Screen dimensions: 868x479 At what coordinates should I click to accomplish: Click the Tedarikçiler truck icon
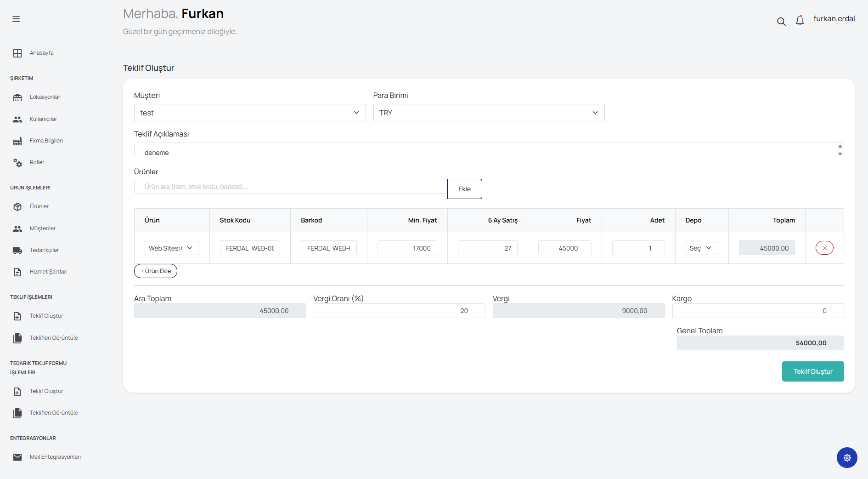click(17, 251)
